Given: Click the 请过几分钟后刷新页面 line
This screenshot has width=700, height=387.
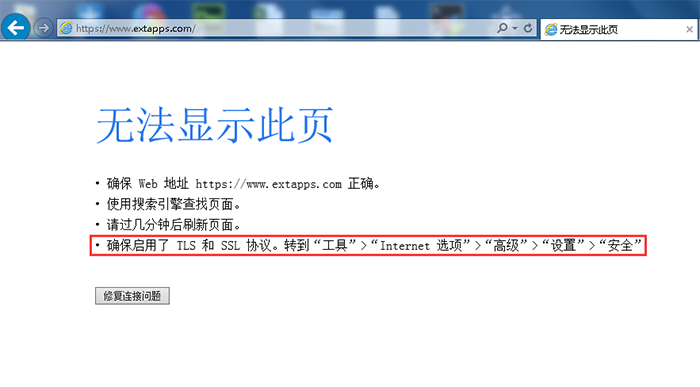Looking at the screenshot, I should click(x=174, y=225).
